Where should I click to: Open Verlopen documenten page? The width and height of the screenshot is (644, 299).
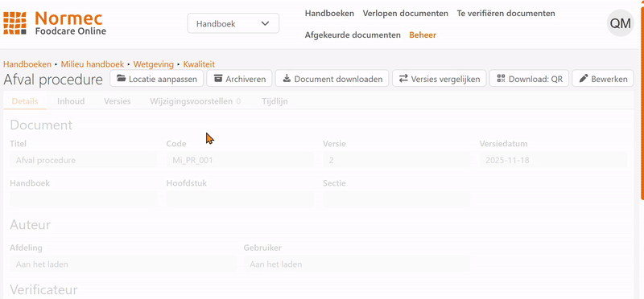point(406,14)
